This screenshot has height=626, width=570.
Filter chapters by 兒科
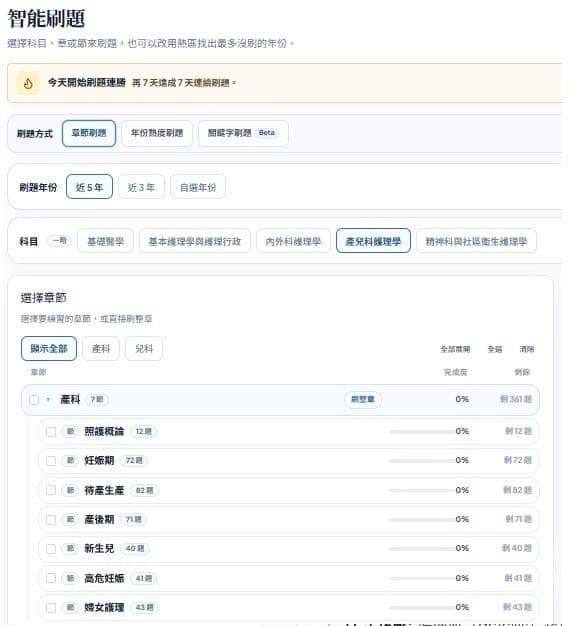pos(144,349)
